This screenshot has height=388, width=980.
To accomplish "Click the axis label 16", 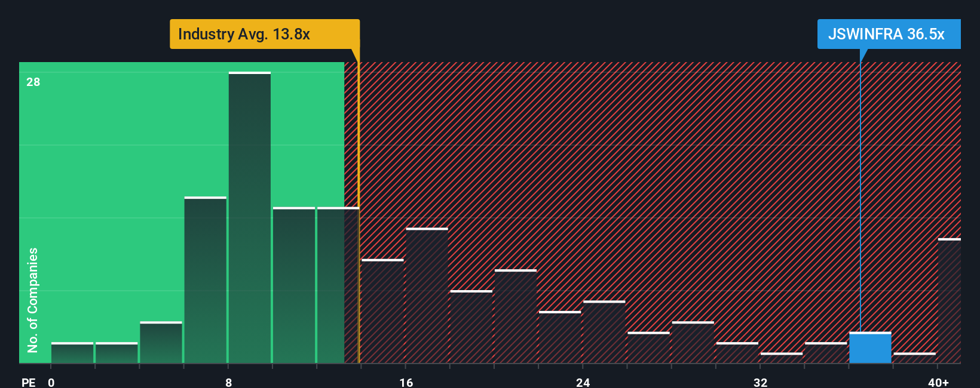I will 406,382.
